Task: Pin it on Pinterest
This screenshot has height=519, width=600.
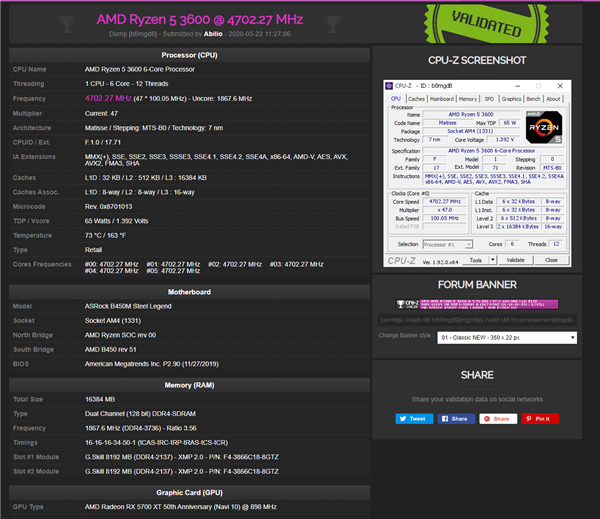Action: [538, 418]
